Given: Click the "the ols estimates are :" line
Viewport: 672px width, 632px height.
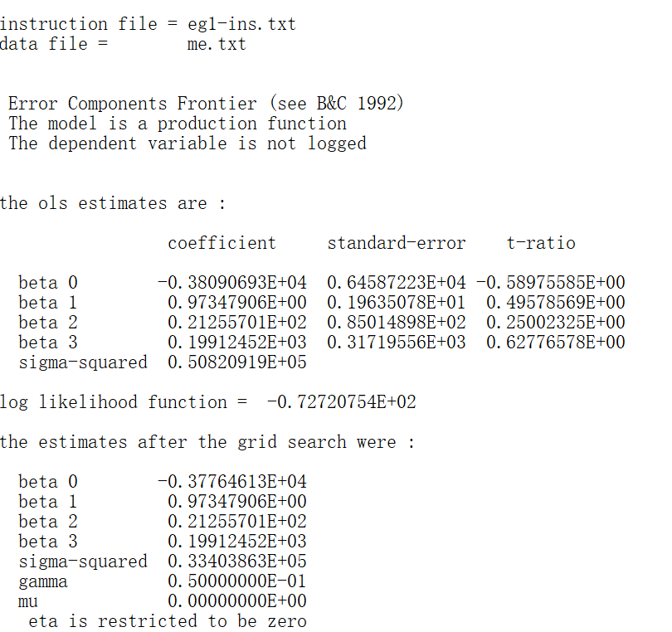Looking at the screenshot, I should coord(113,203).
